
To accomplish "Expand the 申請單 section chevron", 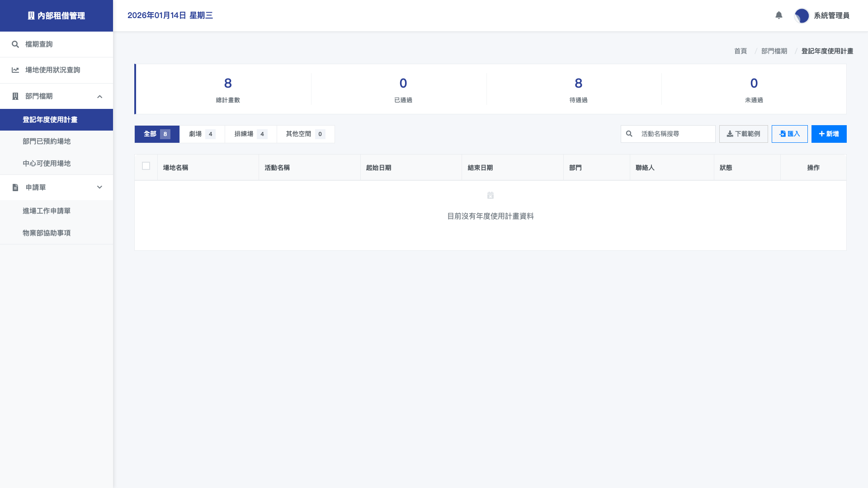I will [x=100, y=188].
